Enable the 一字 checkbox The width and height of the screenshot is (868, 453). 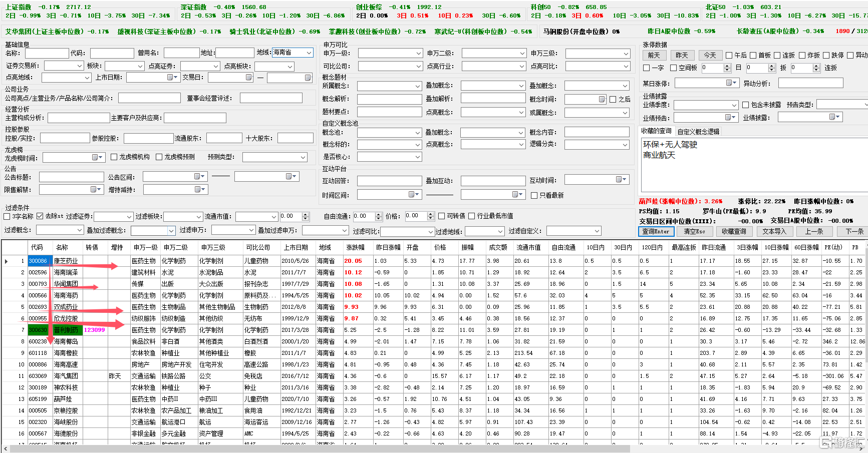pos(646,68)
